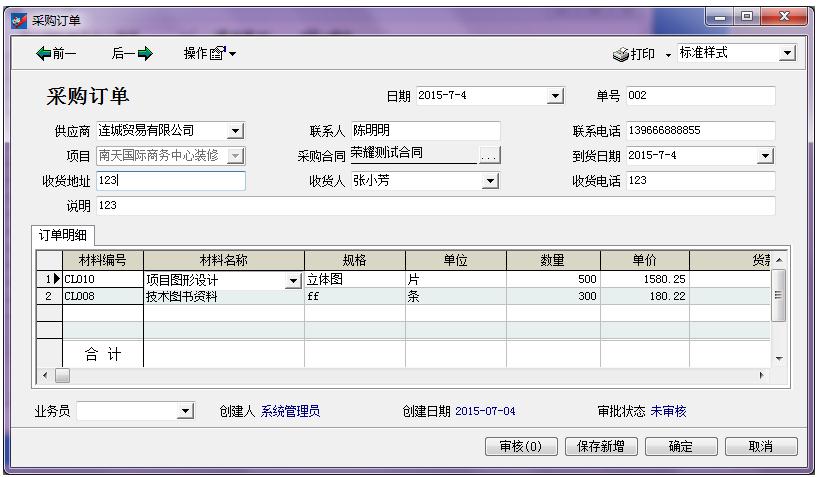Click the grid's vertical scrollbar down arrow
This screenshot has height=477, width=819.
pyautogui.click(x=780, y=359)
